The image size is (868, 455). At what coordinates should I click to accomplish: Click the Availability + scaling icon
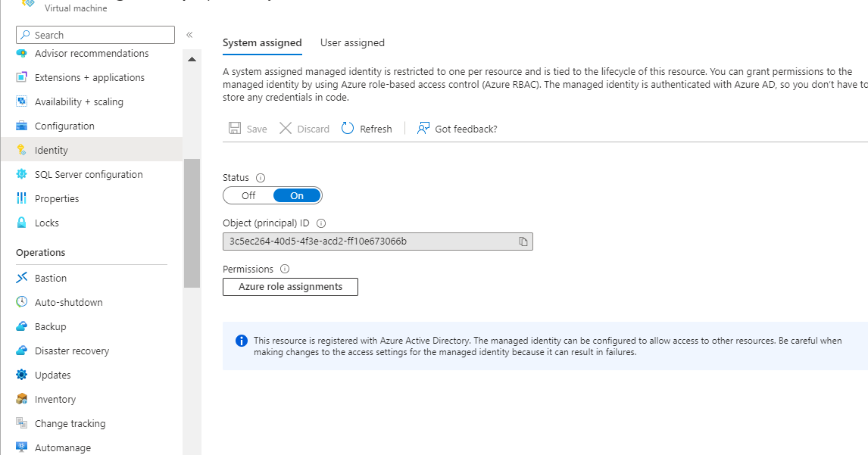22,102
